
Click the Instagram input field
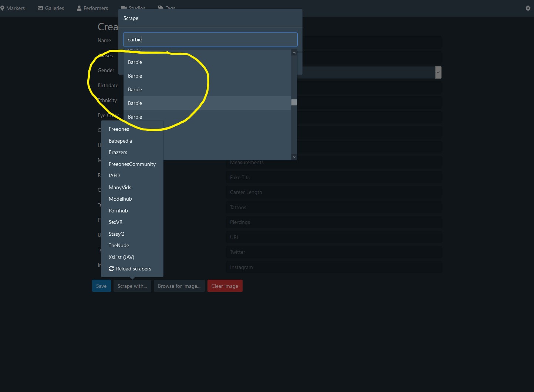[x=334, y=267]
